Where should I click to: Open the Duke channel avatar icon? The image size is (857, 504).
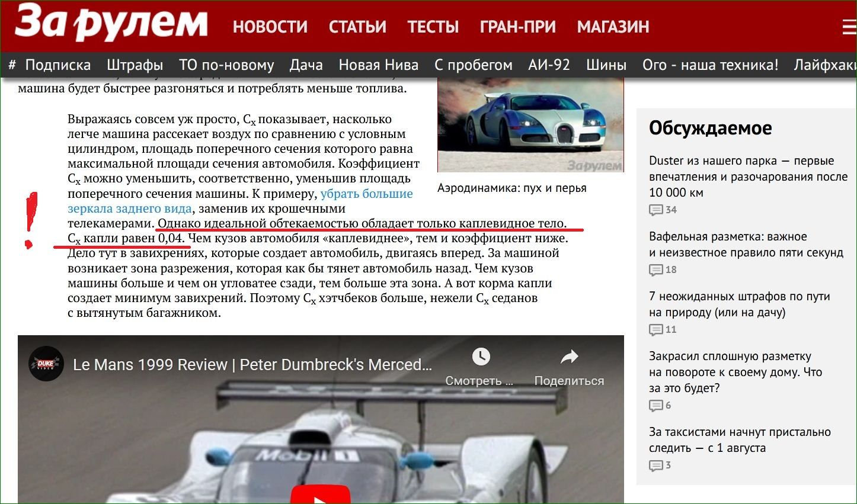pyautogui.click(x=46, y=364)
